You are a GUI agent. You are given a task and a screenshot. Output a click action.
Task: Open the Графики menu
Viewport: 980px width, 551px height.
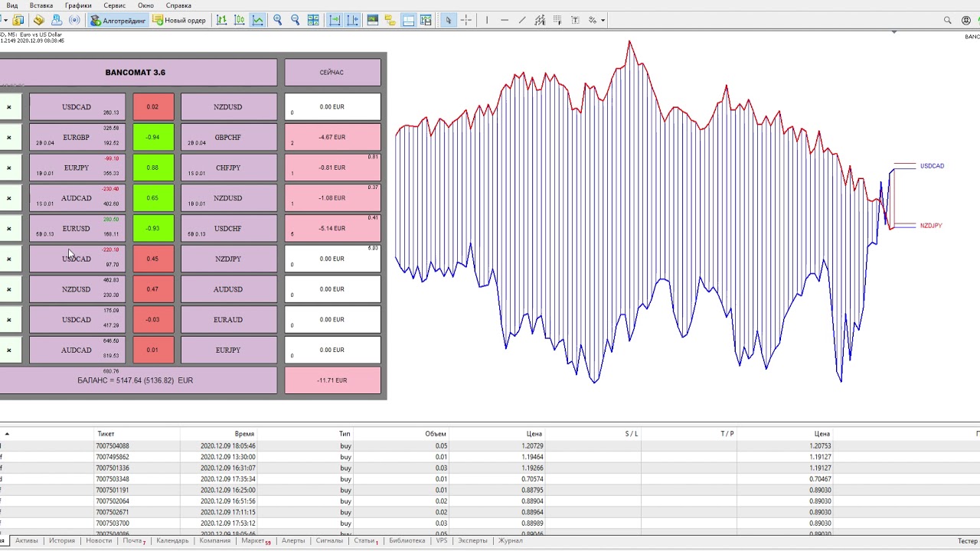(x=78, y=5)
